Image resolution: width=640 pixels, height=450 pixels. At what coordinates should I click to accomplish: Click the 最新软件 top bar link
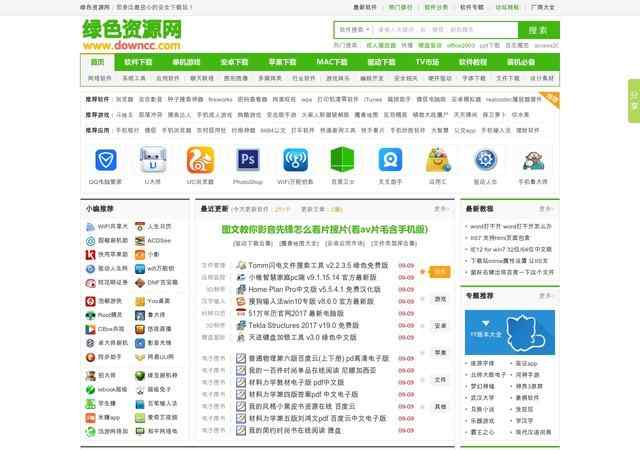[x=365, y=7]
